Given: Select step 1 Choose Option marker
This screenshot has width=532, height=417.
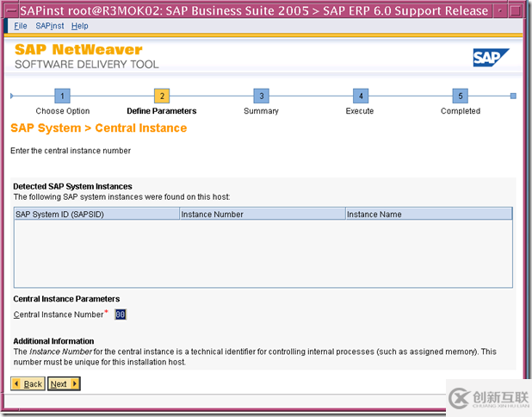Looking at the screenshot, I should 63,96.
